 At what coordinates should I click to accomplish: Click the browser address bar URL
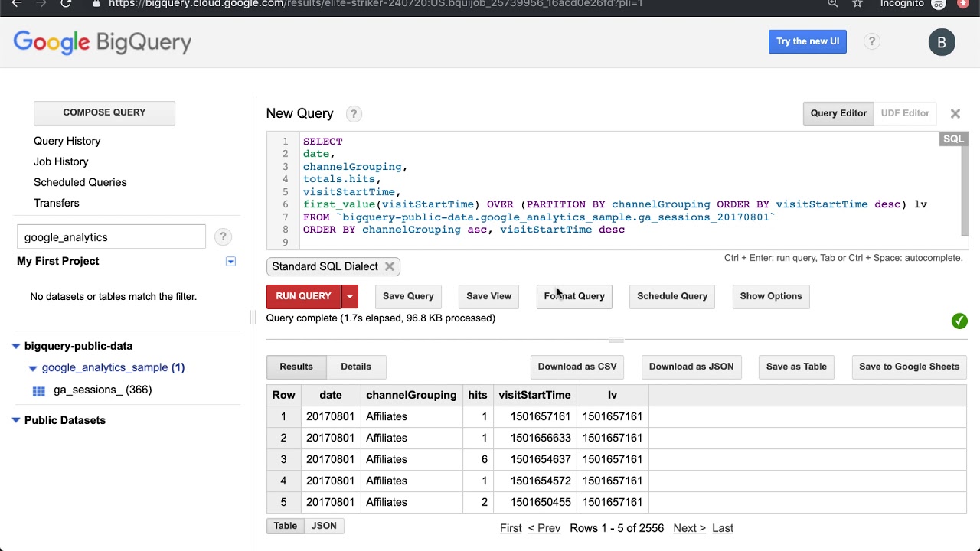(375, 4)
